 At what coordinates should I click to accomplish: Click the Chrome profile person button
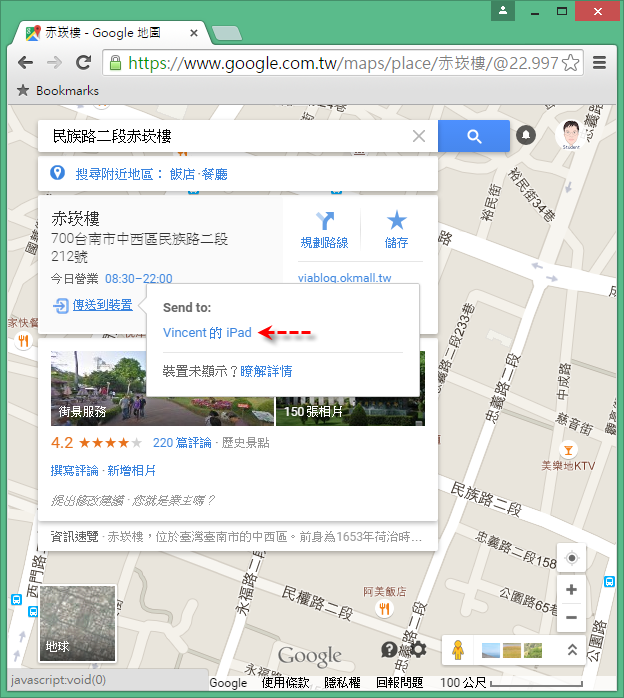point(503,11)
